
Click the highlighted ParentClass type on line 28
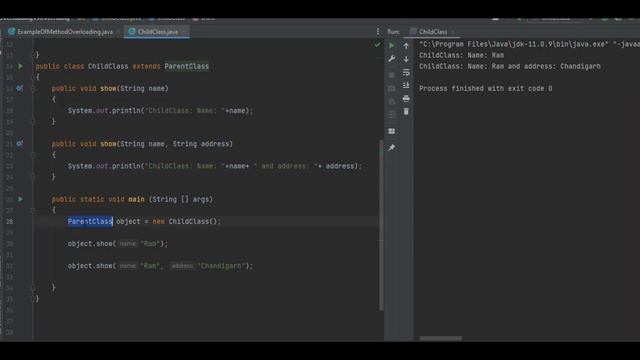click(90, 221)
